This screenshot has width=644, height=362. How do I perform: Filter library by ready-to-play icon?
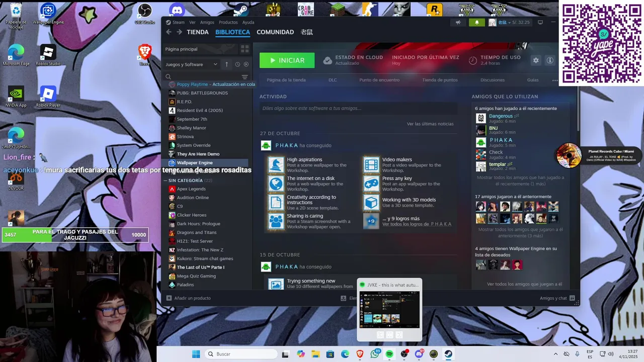246,64
